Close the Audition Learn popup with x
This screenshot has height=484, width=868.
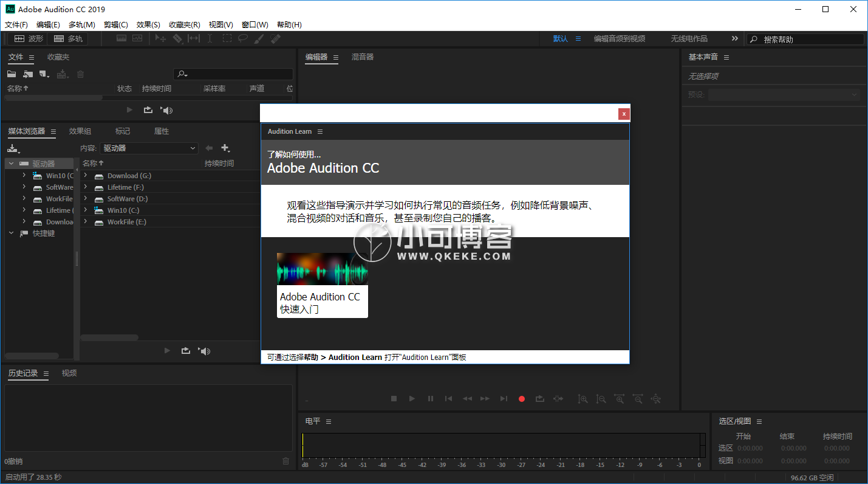(624, 114)
